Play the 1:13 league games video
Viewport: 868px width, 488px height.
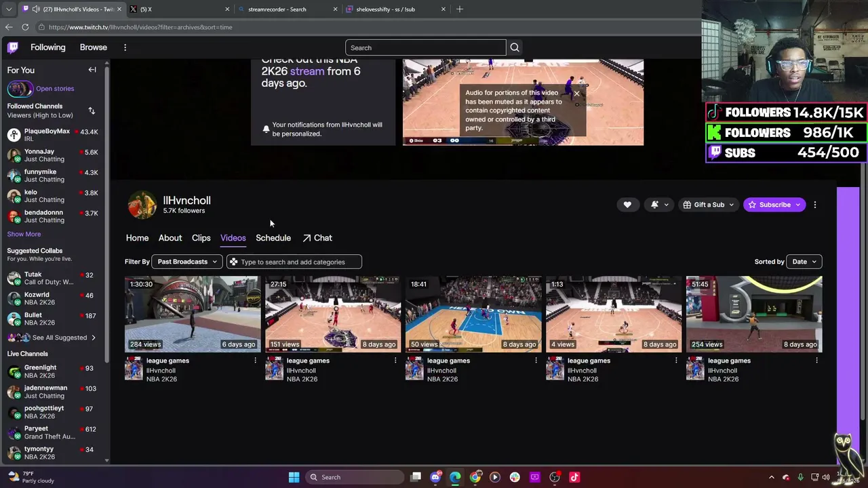pos(614,314)
